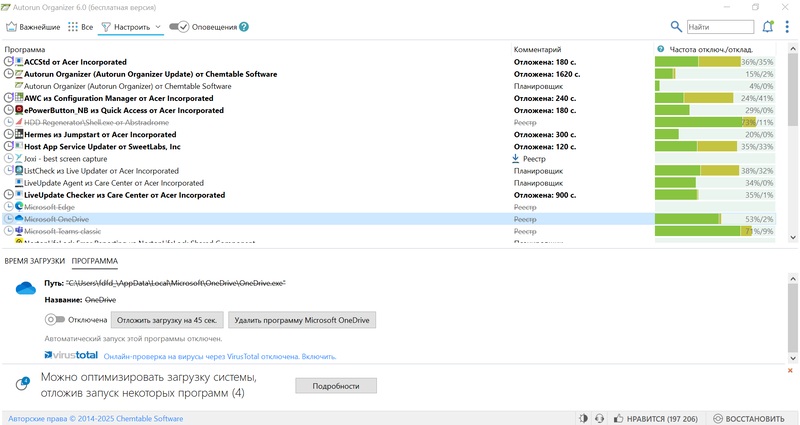Open the Настроить dropdown menu
This screenshot has height=425, width=800.
tap(132, 27)
